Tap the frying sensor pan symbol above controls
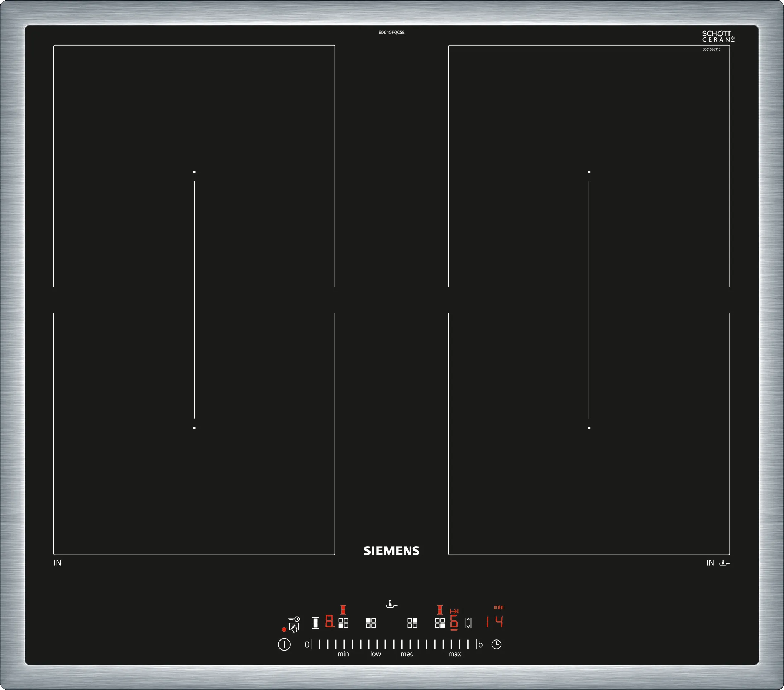The height and width of the screenshot is (690, 784). click(392, 604)
